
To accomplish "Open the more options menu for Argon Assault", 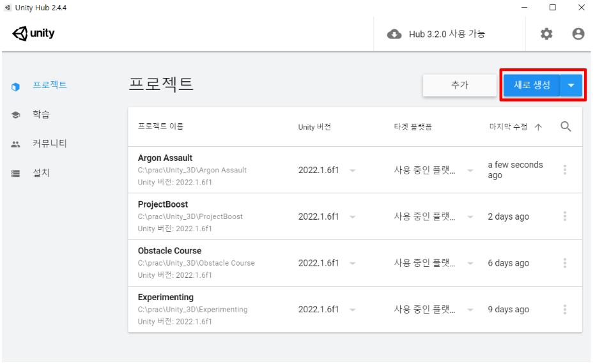I will pos(565,169).
